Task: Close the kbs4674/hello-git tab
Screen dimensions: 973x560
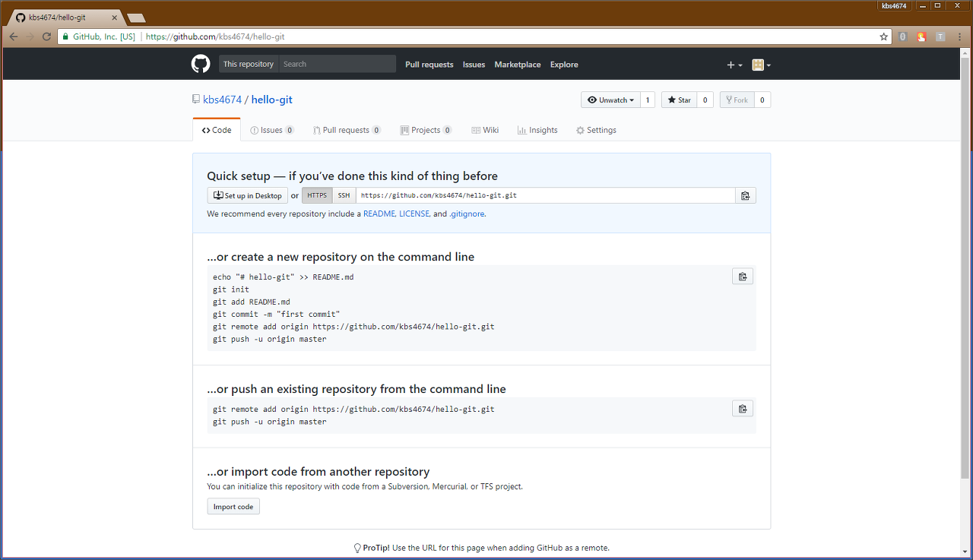Action: point(114,17)
